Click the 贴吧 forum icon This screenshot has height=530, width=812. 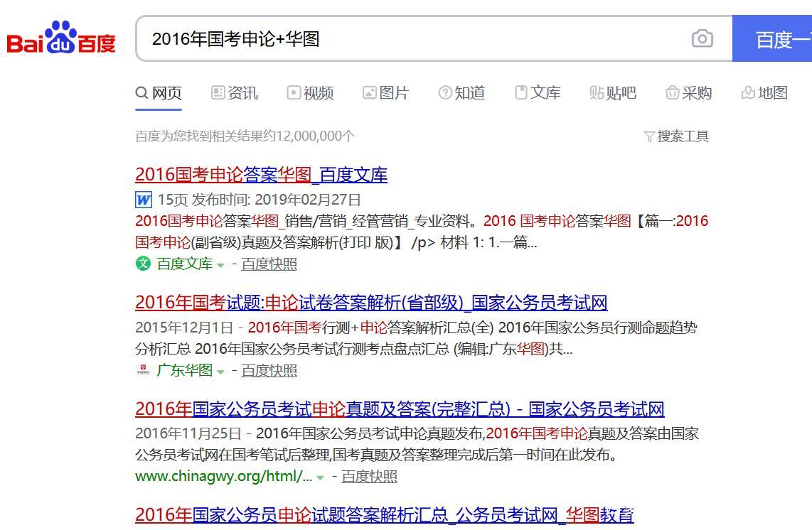596,93
